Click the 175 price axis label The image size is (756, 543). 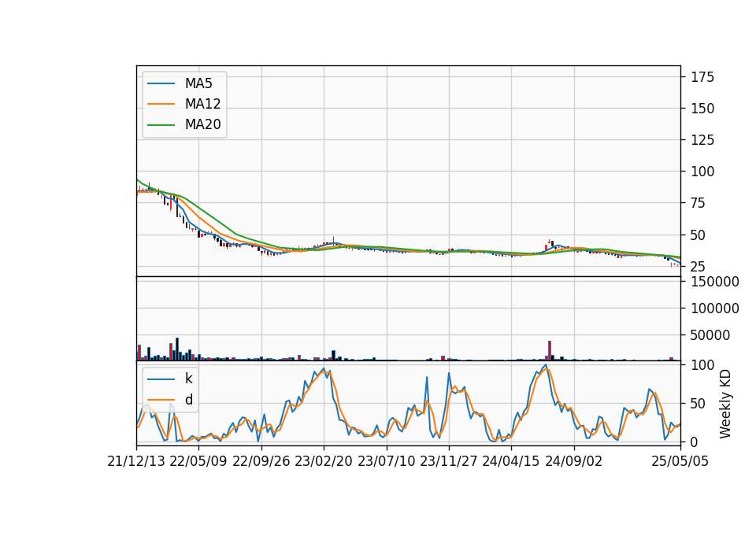click(x=702, y=77)
